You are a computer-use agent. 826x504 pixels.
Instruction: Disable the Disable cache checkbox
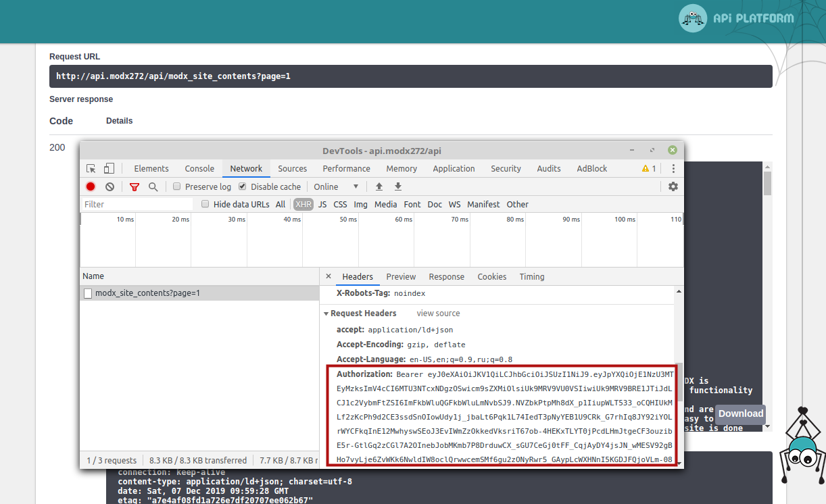(x=243, y=186)
